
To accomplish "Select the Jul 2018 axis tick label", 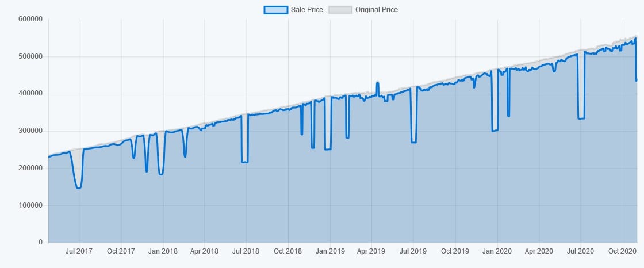I will pyautogui.click(x=246, y=251).
